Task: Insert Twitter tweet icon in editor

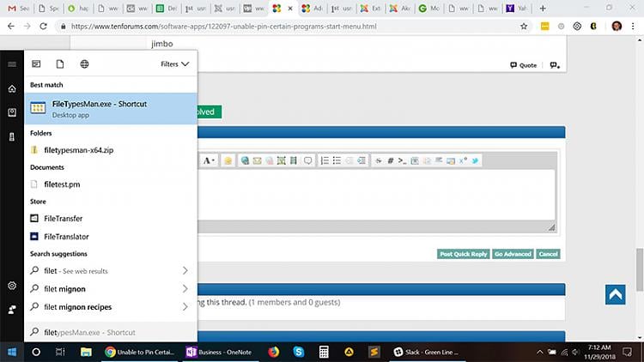Action: tap(475, 160)
